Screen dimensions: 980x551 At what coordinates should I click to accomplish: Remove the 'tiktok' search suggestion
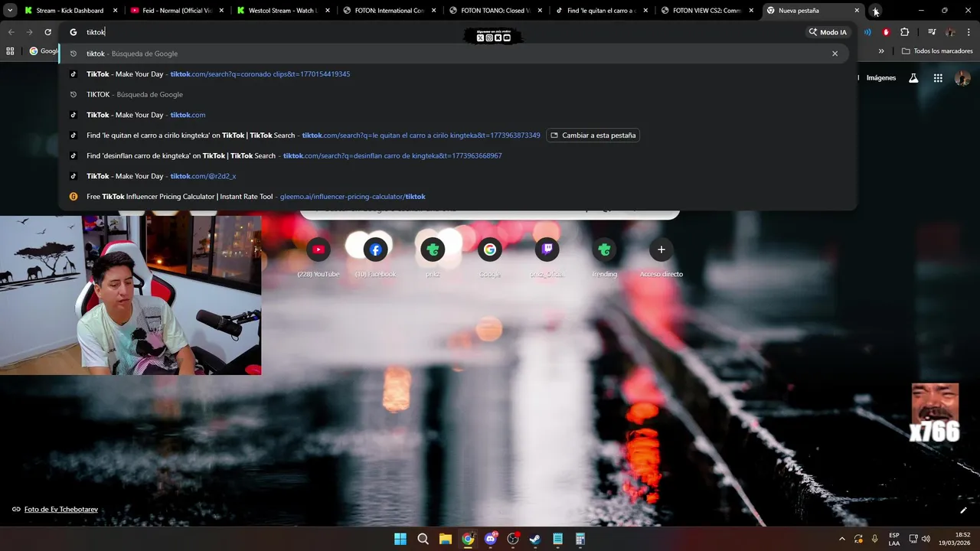click(835, 54)
